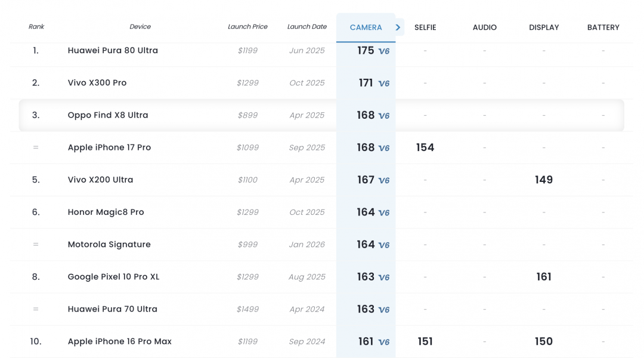Click selfie score 151 for iPhone 16 Pro Max

tap(425, 341)
